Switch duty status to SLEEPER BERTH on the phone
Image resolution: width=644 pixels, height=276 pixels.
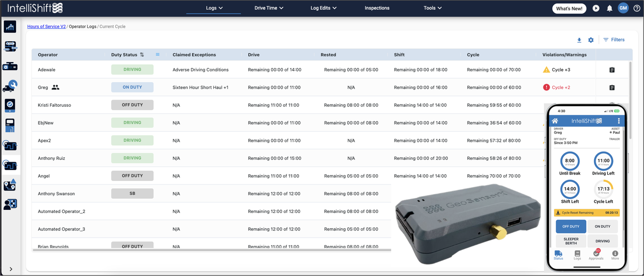click(x=571, y=241)
